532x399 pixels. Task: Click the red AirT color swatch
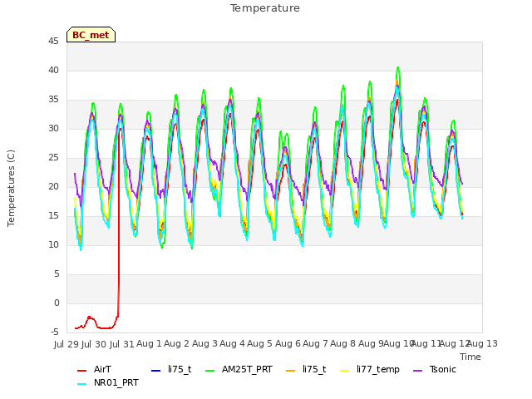(x=81, y=370)
